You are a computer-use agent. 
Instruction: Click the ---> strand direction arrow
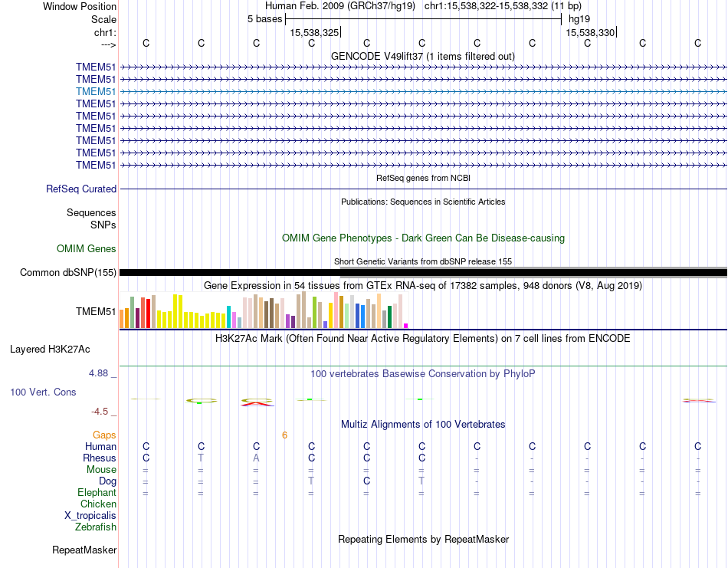108,44
